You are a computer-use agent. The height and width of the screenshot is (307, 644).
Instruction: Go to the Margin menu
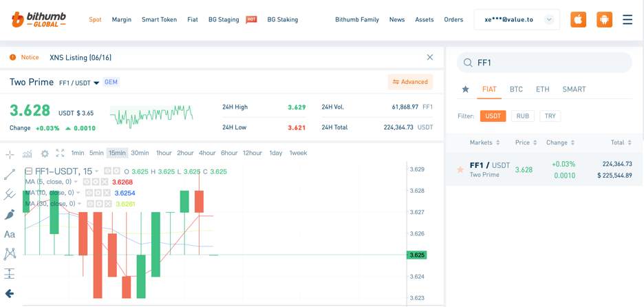[122, 20]
